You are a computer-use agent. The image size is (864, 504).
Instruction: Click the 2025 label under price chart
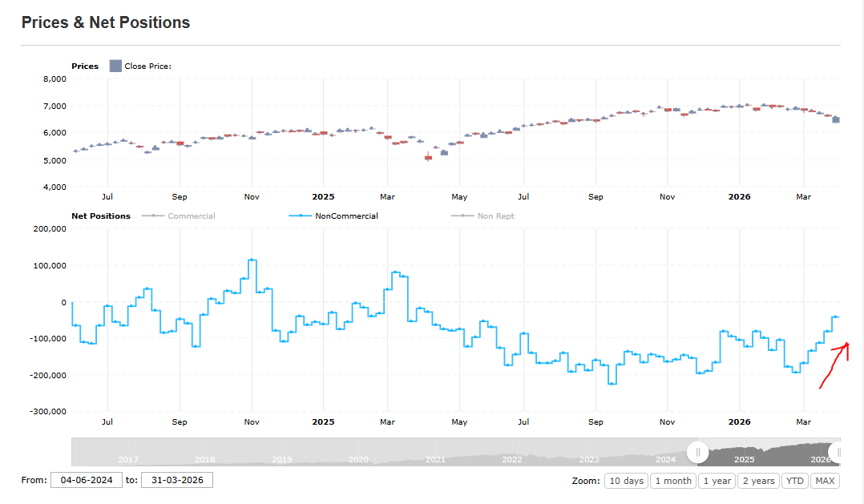[323, 196]
